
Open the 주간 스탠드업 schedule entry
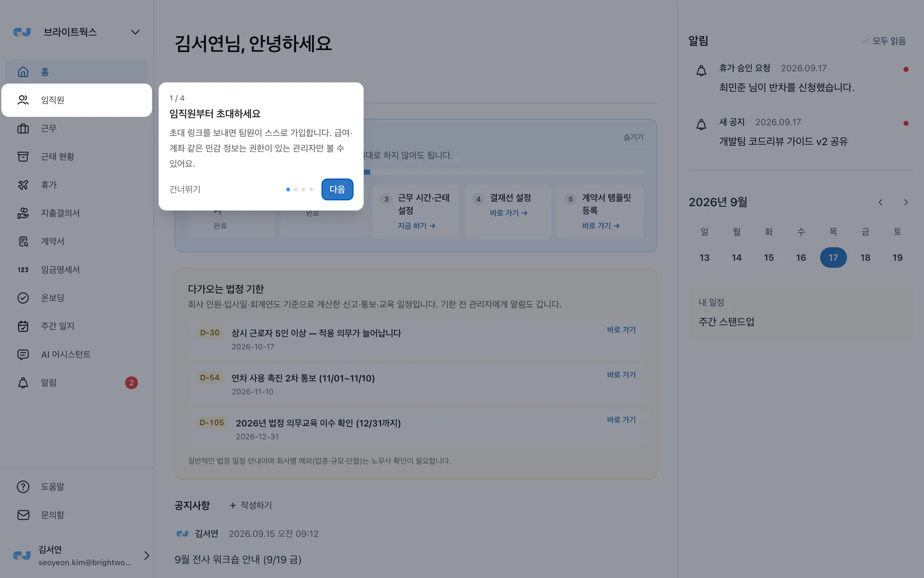726,322
